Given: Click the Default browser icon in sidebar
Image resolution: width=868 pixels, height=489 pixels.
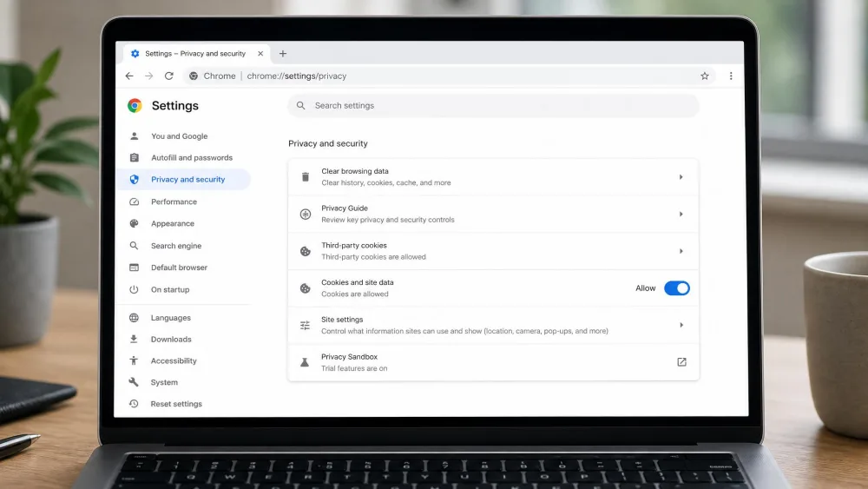Looking at the screenshot, I should click(134, 268).
